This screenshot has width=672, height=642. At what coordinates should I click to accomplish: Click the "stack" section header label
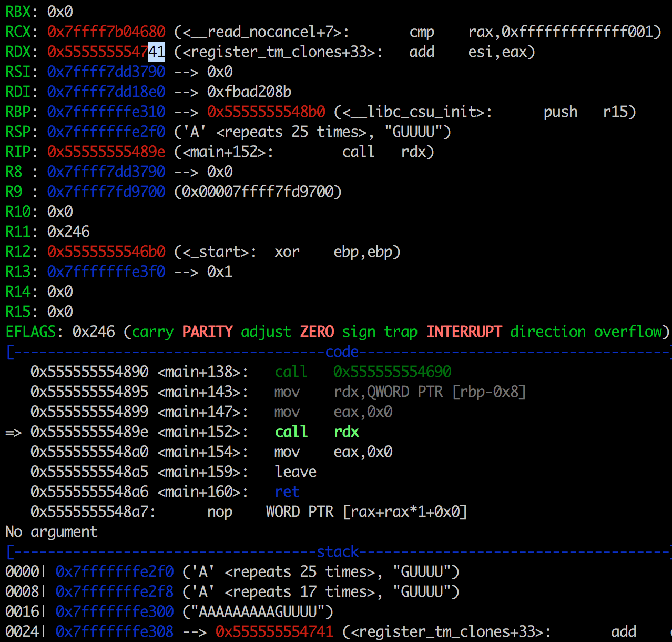(x=338, y=552)
